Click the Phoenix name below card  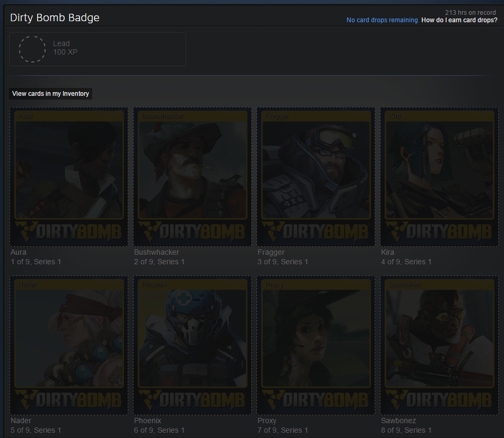[x=147, y=421]
